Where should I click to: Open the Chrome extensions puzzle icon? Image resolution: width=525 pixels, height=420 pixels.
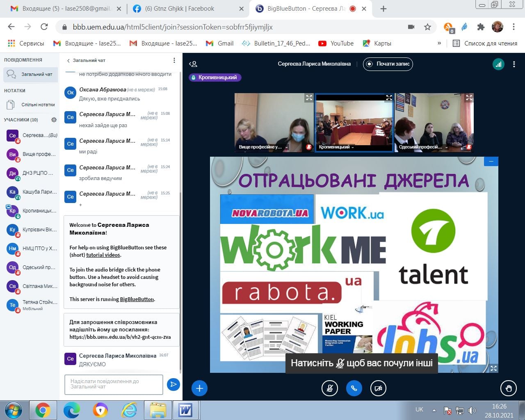[481, 27]
